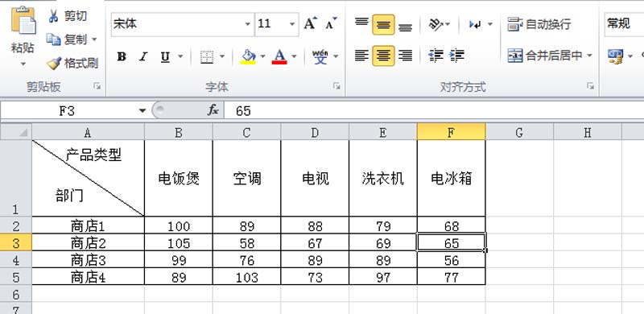
Task: Toggle italic formatting (I)
Action: tap(143, 56)
